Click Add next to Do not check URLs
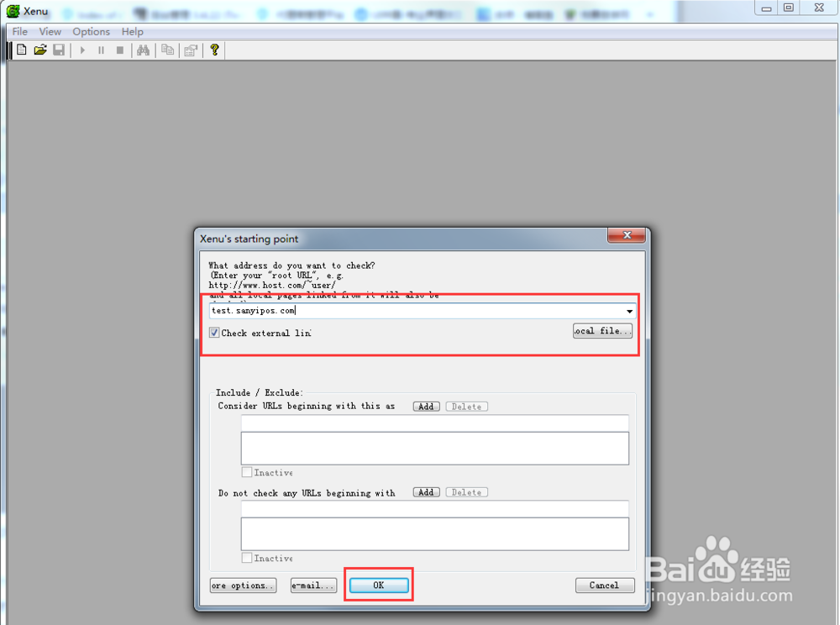The image size is (840, 625). point(427,492)
